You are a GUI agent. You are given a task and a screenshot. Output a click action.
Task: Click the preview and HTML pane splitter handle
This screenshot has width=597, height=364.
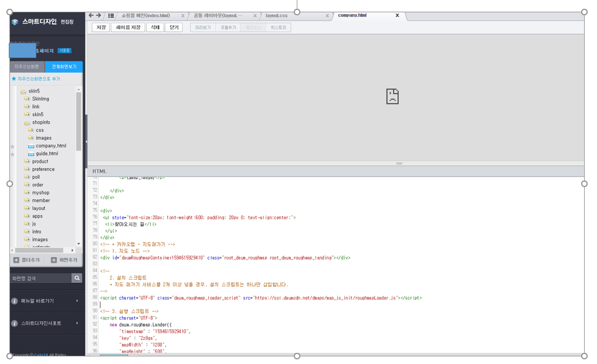[399, 164]
